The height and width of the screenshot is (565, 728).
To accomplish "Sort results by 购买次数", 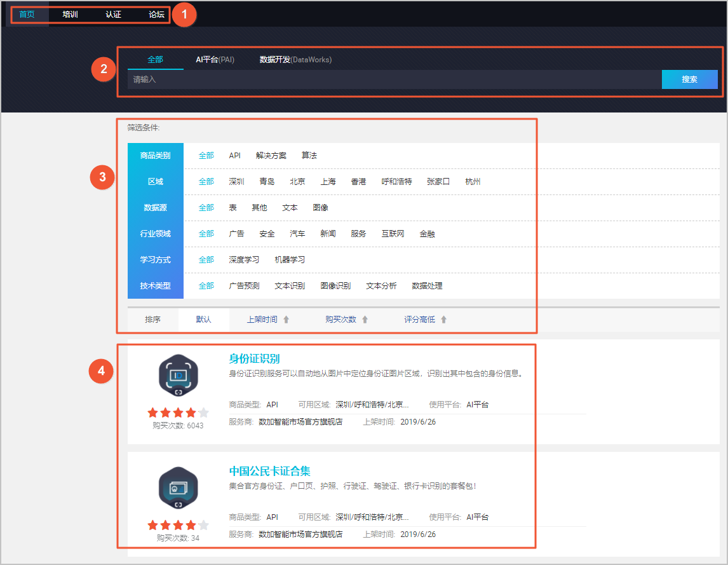I will (340, 320).
